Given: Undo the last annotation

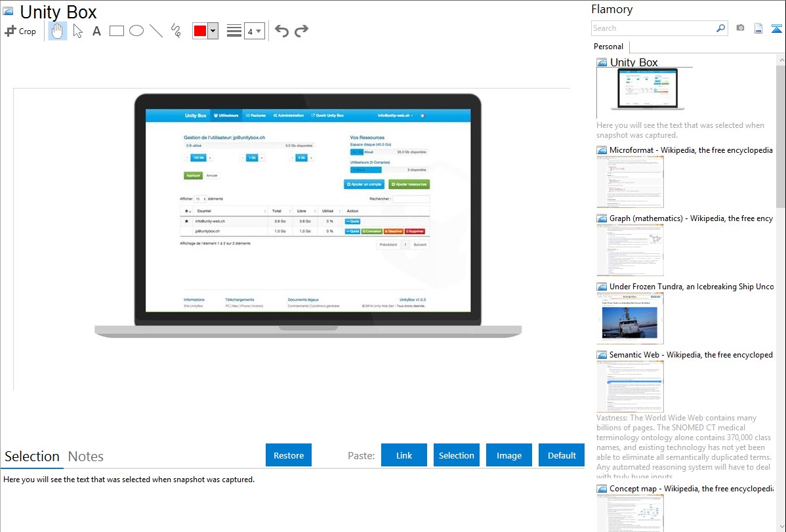Looking at the screenshot, I should point(281,31).
